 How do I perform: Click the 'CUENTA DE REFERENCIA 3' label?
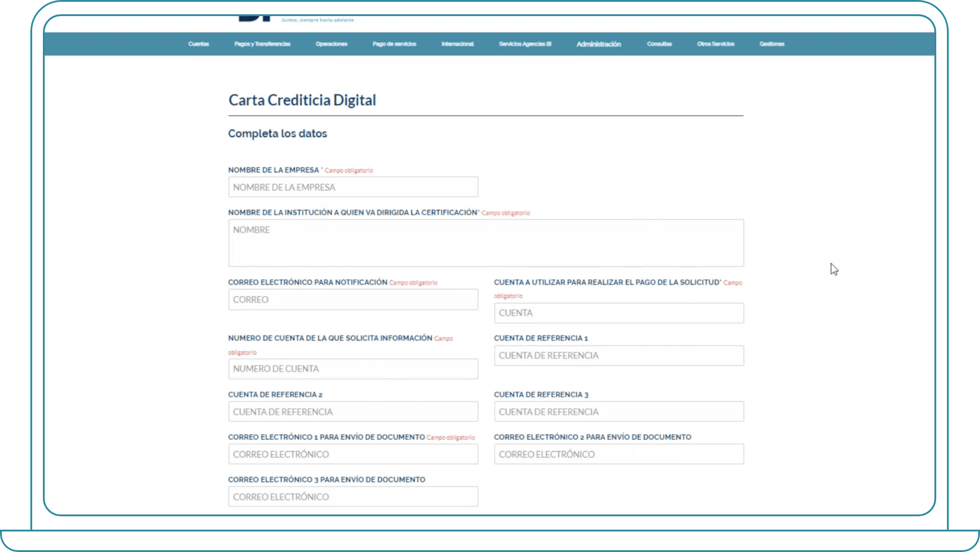541,394
